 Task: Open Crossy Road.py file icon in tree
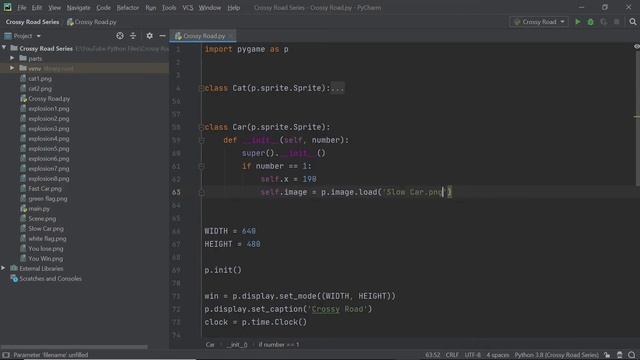click(x=23, y=98)
